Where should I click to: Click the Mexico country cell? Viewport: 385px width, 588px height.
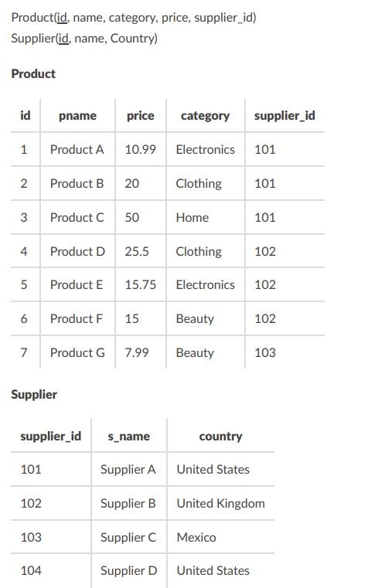tap(196, 537)
